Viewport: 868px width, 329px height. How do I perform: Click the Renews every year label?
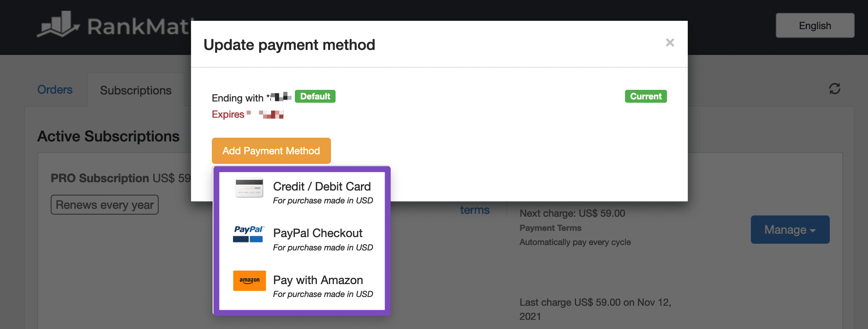tap(105, 205)
